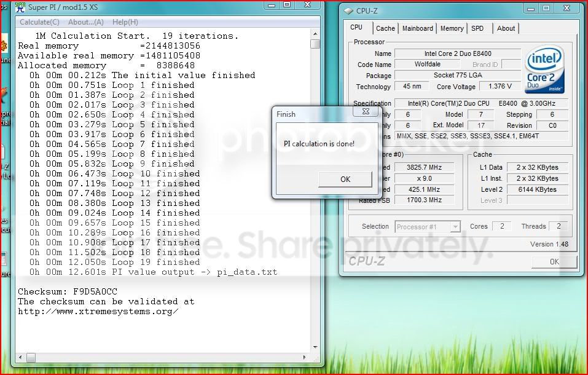Switch to the Cache tab
588x375 pixels.
pyautogui.click(x=385, y=28)
